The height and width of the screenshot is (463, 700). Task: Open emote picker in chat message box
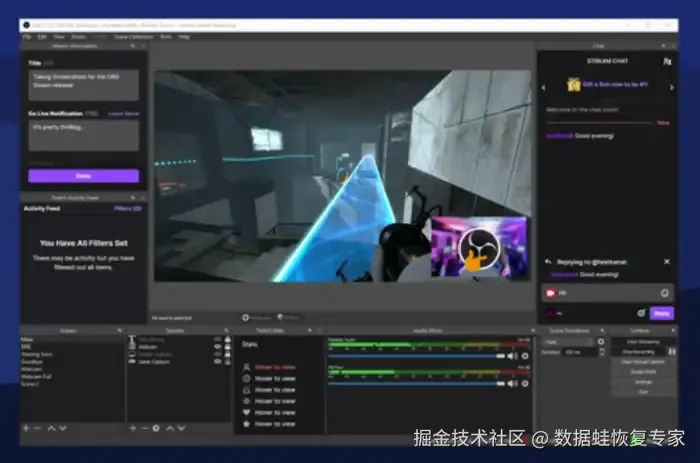[x=664, y=293]
